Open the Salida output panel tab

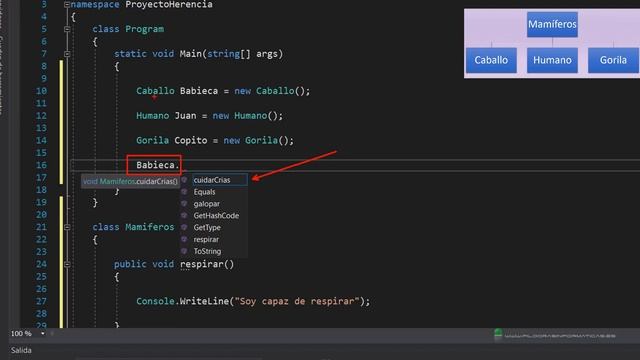21,350
